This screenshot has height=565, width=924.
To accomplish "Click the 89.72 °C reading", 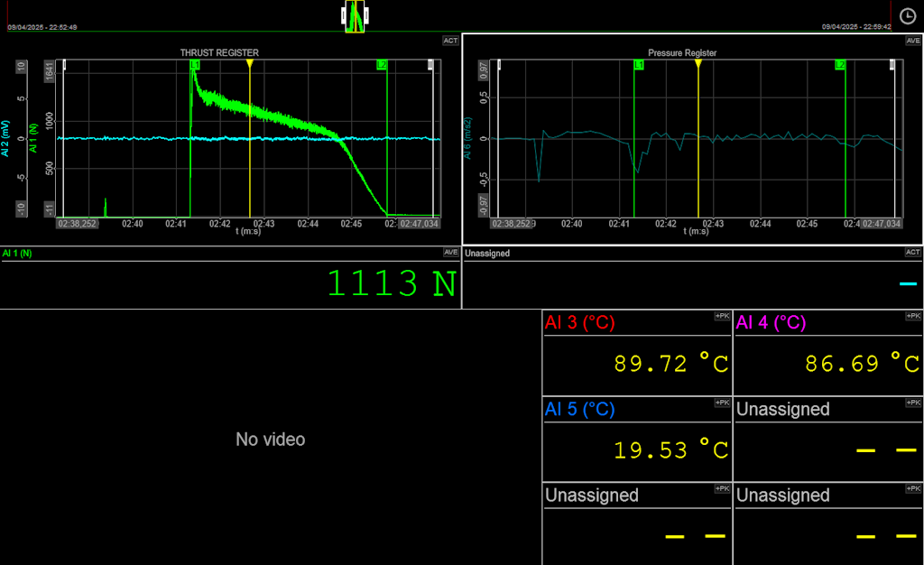I will pos(671,364).
